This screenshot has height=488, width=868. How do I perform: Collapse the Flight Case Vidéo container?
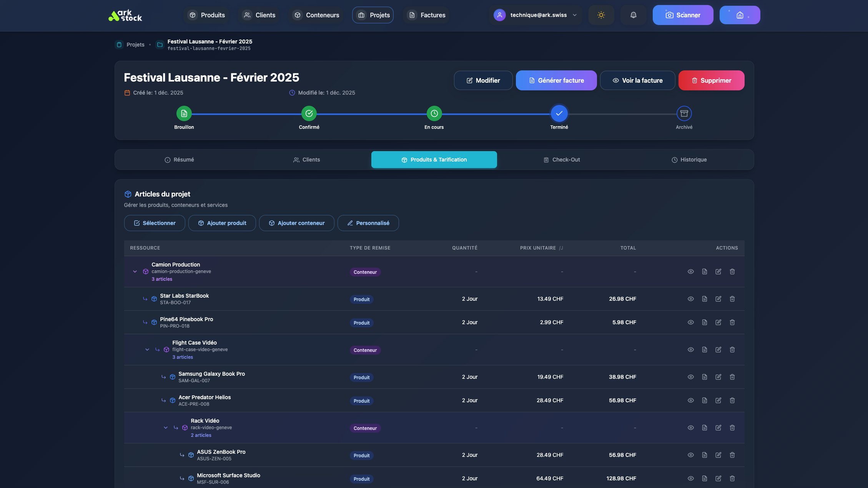pyautogui.click(x=147, y=350)
